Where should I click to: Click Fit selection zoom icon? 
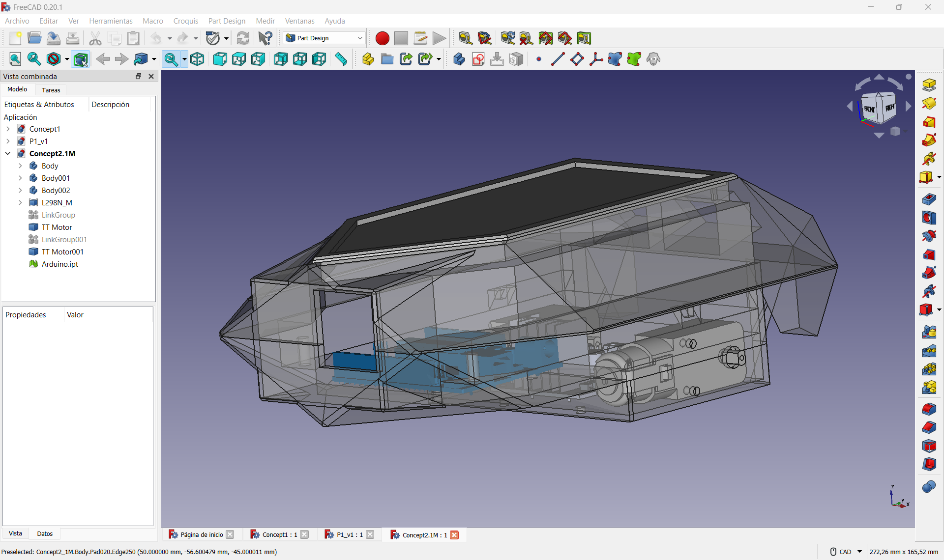[34, 59]
